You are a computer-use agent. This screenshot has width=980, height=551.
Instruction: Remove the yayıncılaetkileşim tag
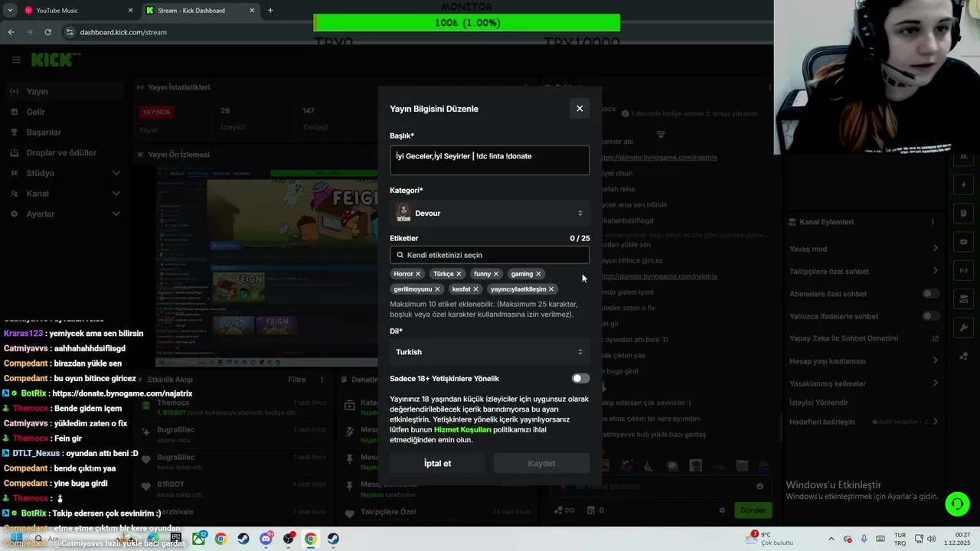click(551, 289)
